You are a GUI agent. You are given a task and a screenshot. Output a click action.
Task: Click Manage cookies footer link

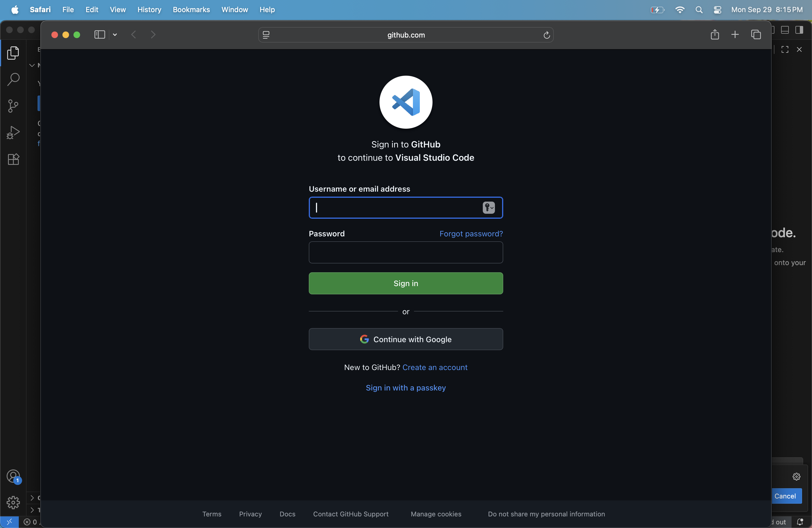[x=436, y=514]
